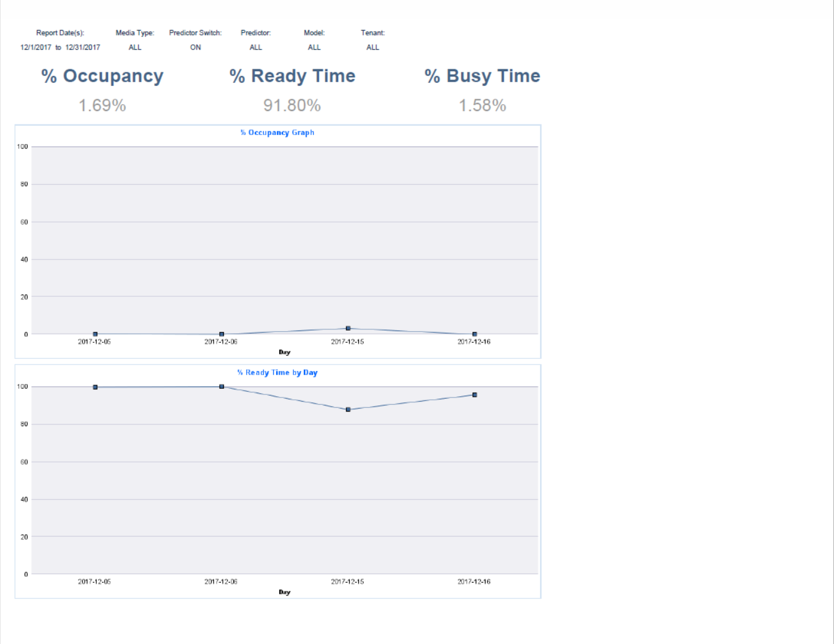Click the Day axis label under occupancy graph

pos(284,352)
